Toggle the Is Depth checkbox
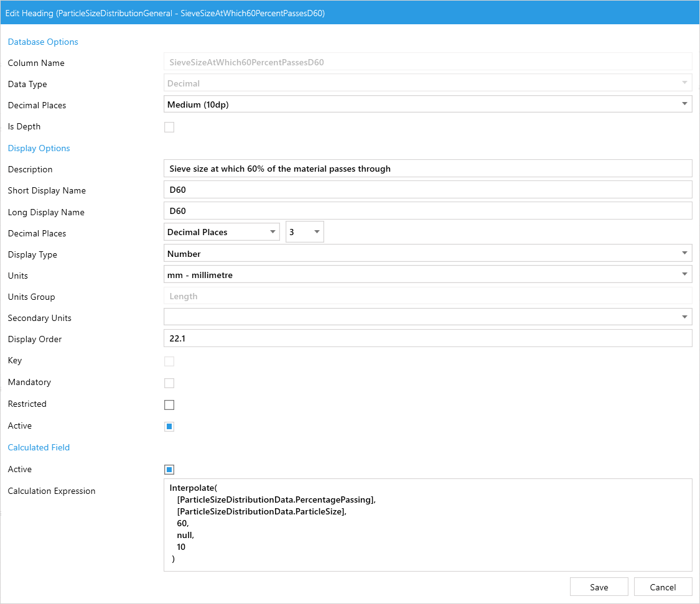This screenshot has height=604, width=700. point(169,128)
